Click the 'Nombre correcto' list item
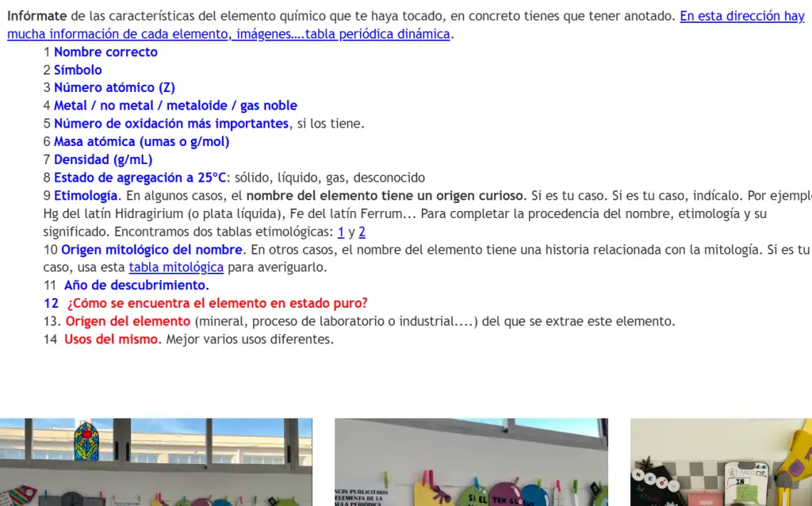 tap(105, 52)
